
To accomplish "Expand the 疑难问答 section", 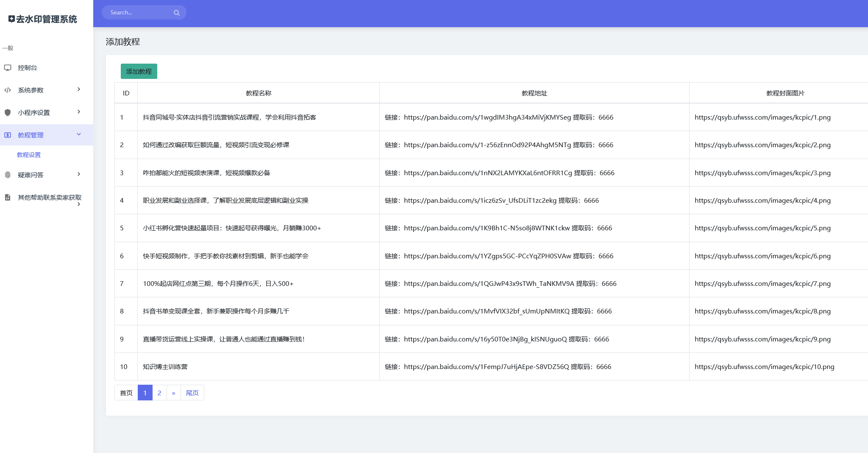I will 78,174.
